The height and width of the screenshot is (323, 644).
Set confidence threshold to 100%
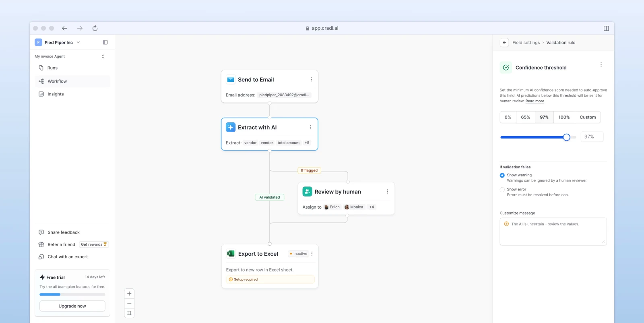tap(564, 117)
